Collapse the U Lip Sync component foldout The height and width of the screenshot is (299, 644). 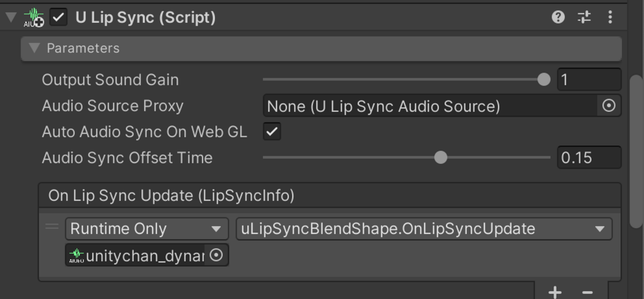click(x=10, y=17)
